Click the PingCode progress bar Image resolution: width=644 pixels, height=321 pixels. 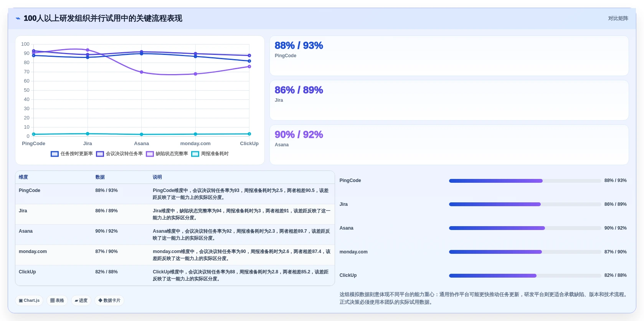coord(525,181)
